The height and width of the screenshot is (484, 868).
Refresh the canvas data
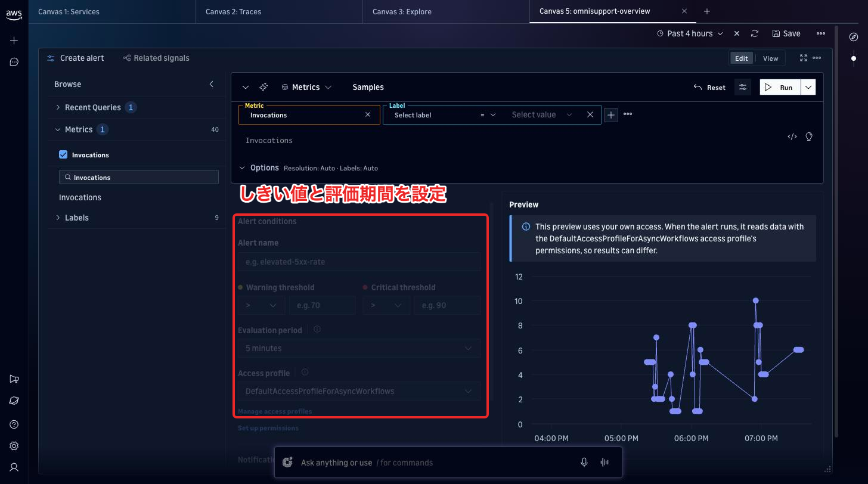click(755, 33)
